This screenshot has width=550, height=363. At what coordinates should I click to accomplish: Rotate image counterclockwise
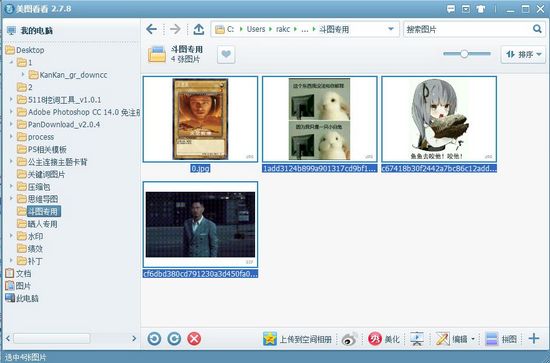[x=154, y=339]
